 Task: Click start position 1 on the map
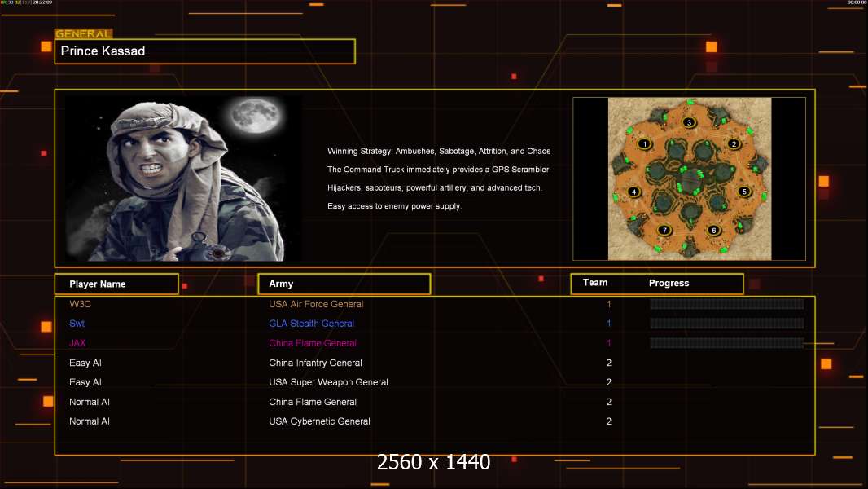(x=644, y=144)
